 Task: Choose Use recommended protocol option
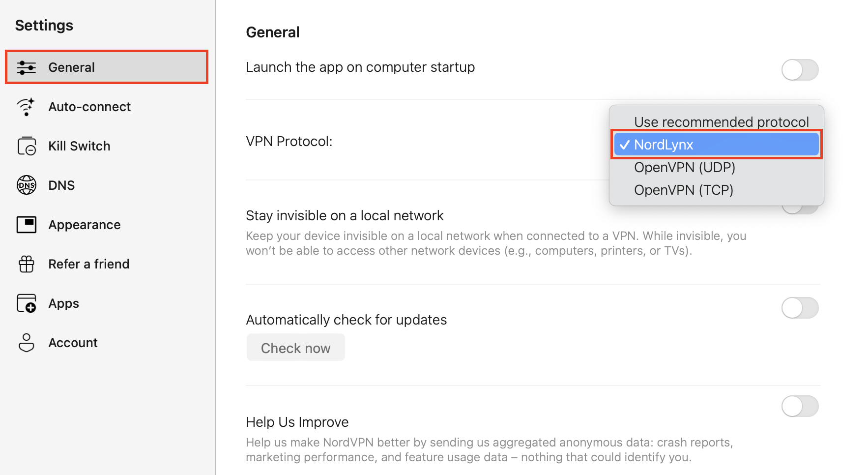pos(721,122)
